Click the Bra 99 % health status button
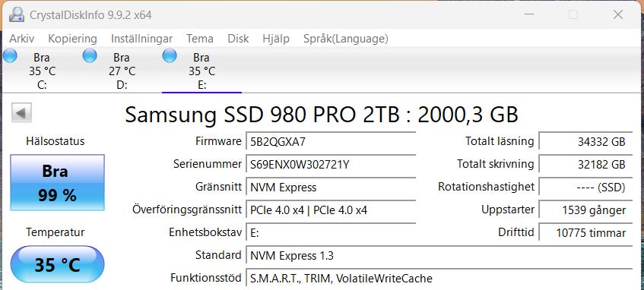The image size is (644, 290). tap(58, 182)
